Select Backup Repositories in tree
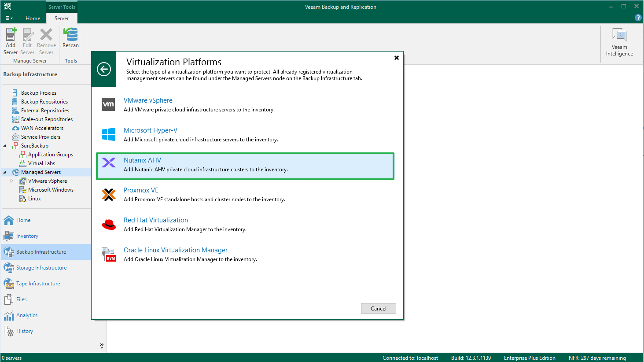Viewport: 644px width, 362px height. click(44, 102)
